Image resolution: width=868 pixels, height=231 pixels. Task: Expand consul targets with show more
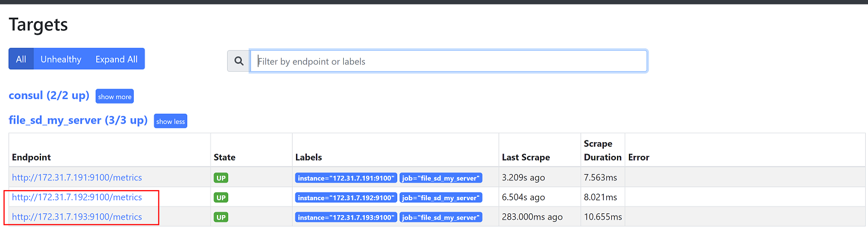pyautogui.click(x=114, y=97)
